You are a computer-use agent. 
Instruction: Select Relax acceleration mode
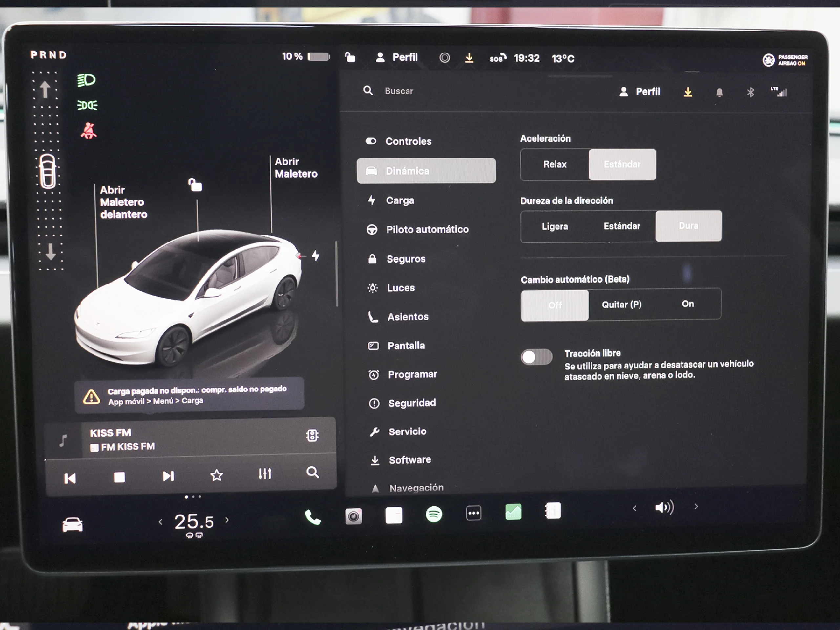coord(555,164)
